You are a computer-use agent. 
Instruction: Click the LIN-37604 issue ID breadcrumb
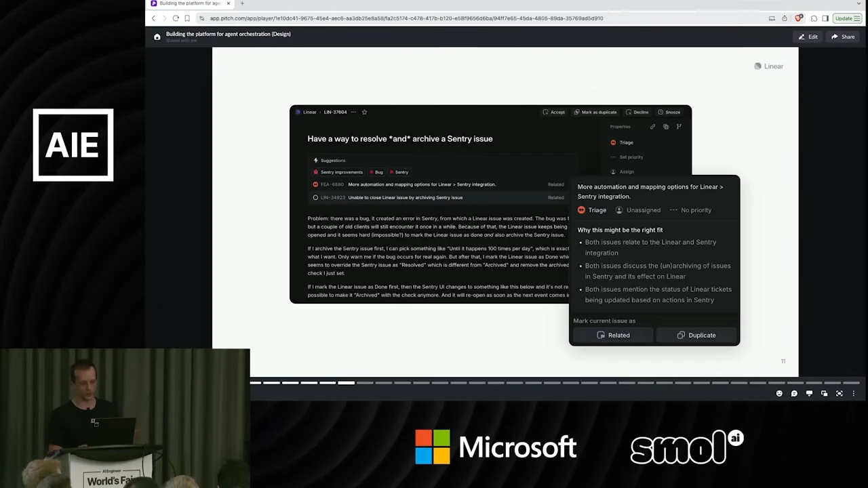click(335, 112)
